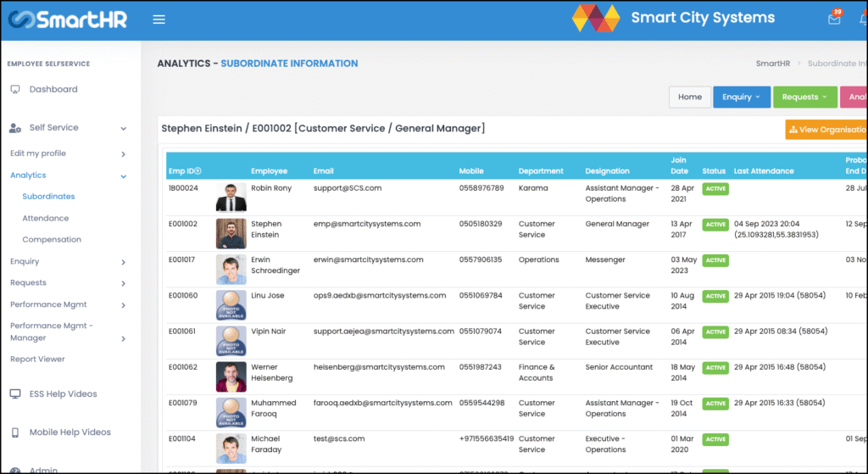Expand the sidebar Requests submenu
868x474 pixels.
click(124, 283)
